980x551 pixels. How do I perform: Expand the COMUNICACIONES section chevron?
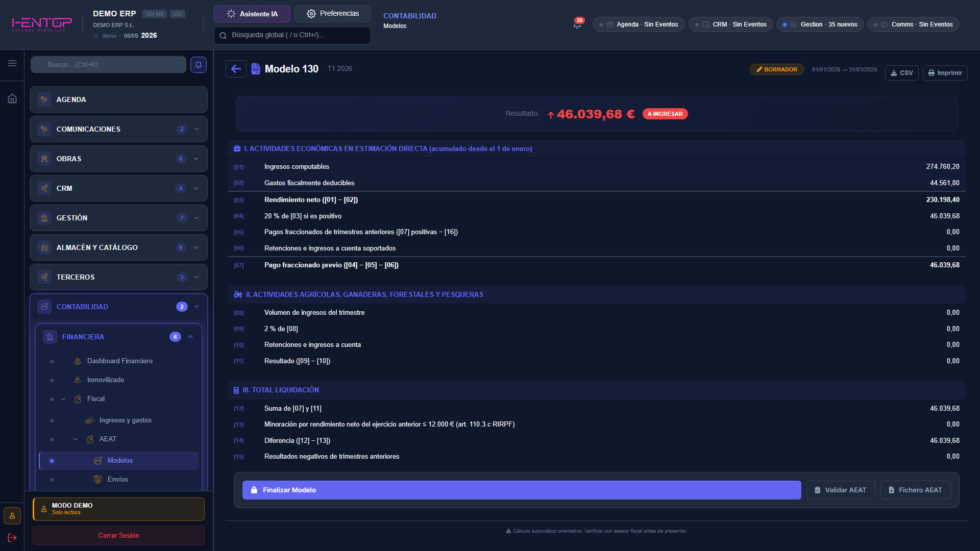(197, 129)
